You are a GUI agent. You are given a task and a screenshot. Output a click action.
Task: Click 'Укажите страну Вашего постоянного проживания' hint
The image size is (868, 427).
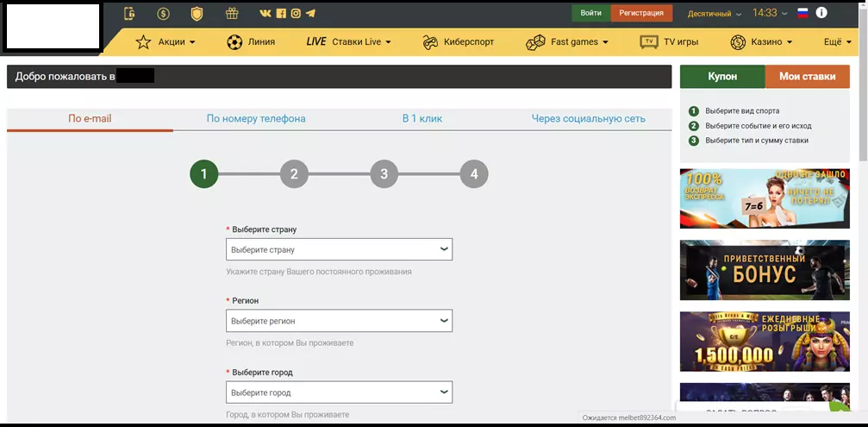(x=319, y=272)
